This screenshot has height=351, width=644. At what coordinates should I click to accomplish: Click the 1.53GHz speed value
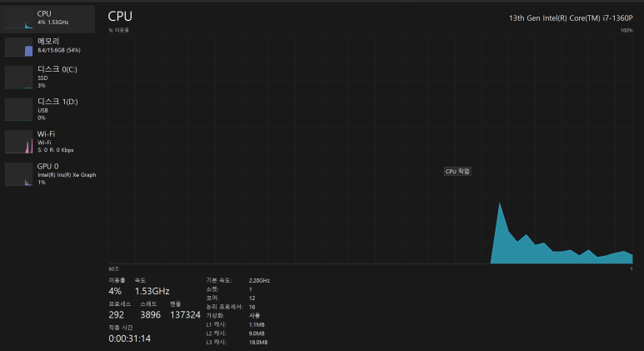[x=152, y=291]
